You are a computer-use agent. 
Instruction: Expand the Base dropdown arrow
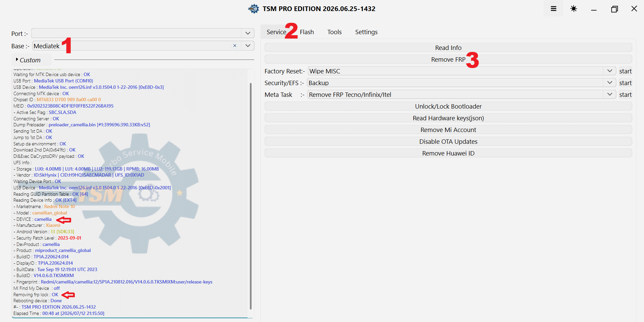click(x=248, y=46)
